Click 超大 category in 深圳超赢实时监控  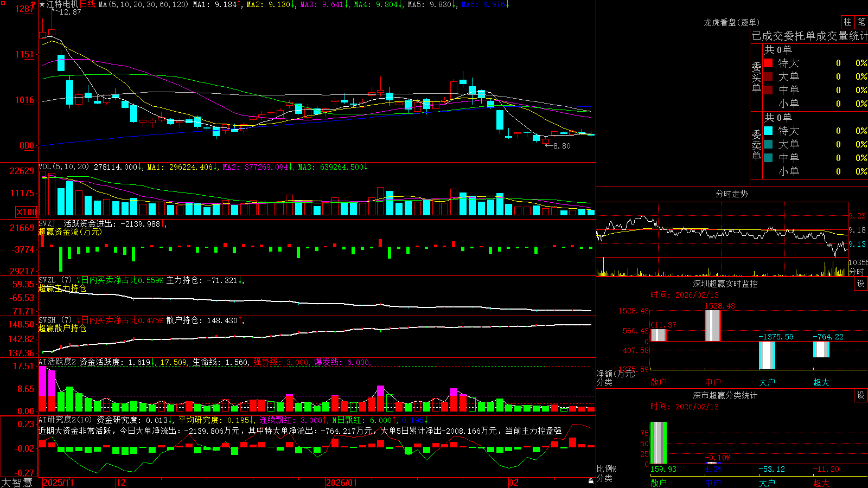(x=821, y=382)
